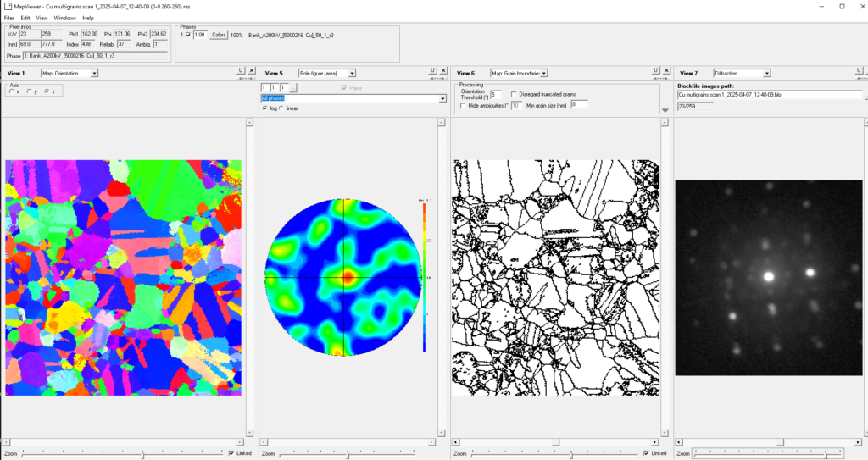Enable Disregard truncated grains checkbox

(x=514, y=94)
